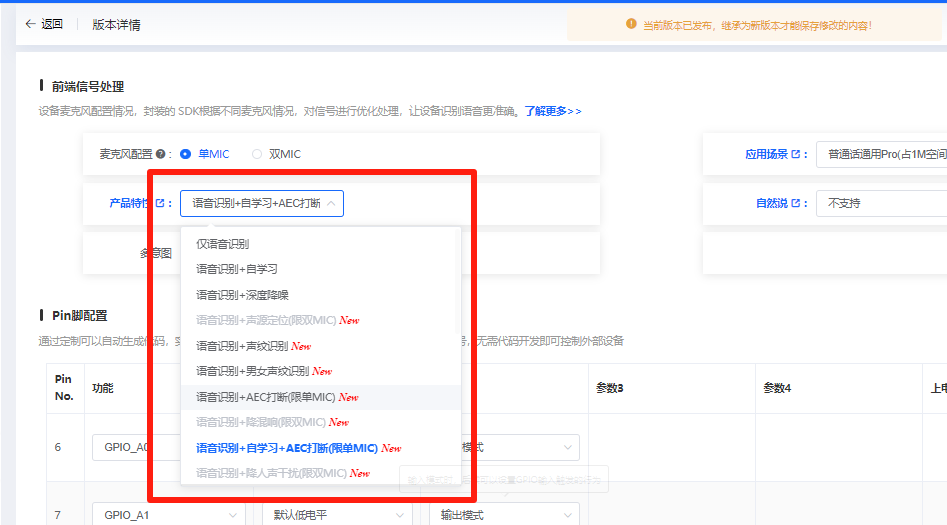Viewport: 947px width, 525px height.
Task: Open the 自然说 dropdown showing 不支持
Action: [x=882, y=203]
